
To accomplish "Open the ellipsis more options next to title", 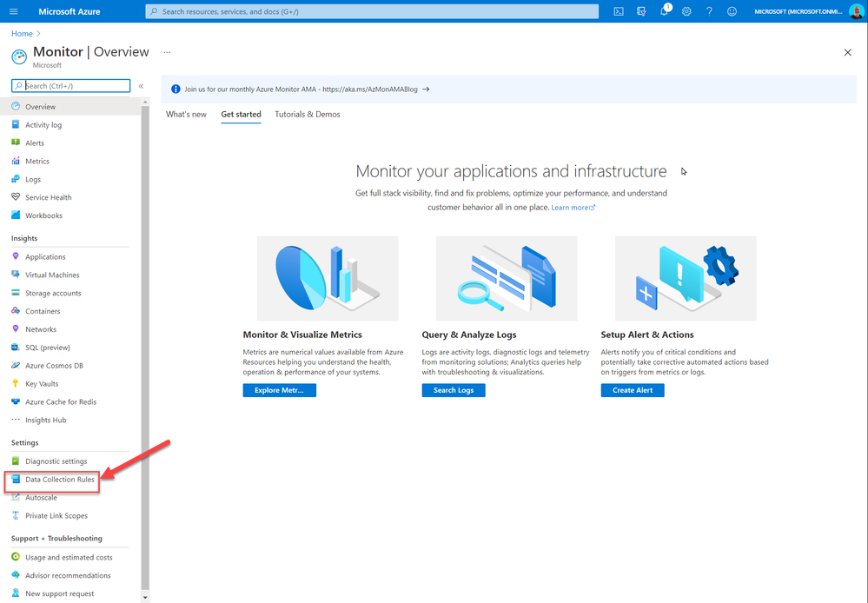I will tap(167, 52).
